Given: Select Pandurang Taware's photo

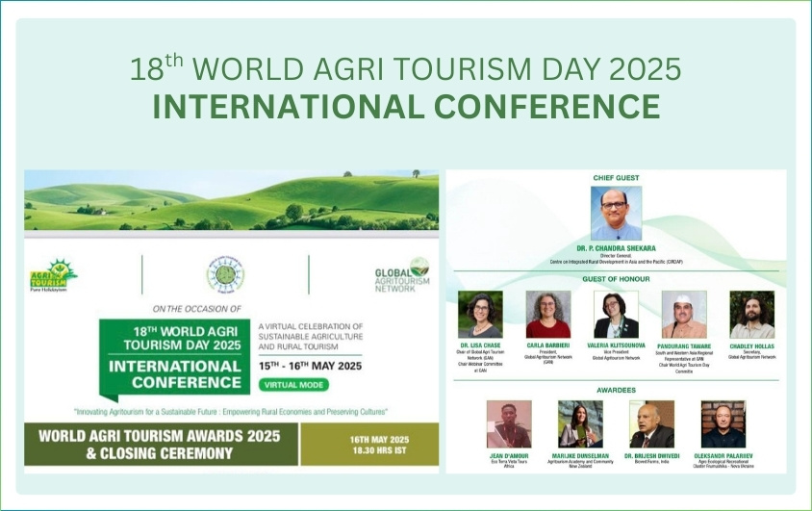Looking at the screenshot, I should 684,315.
